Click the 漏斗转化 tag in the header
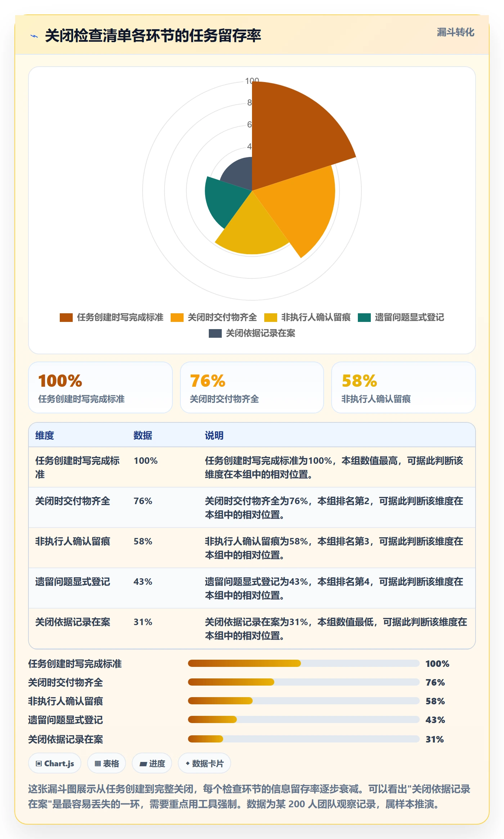The image size is (504, 839). coord(455,32)
